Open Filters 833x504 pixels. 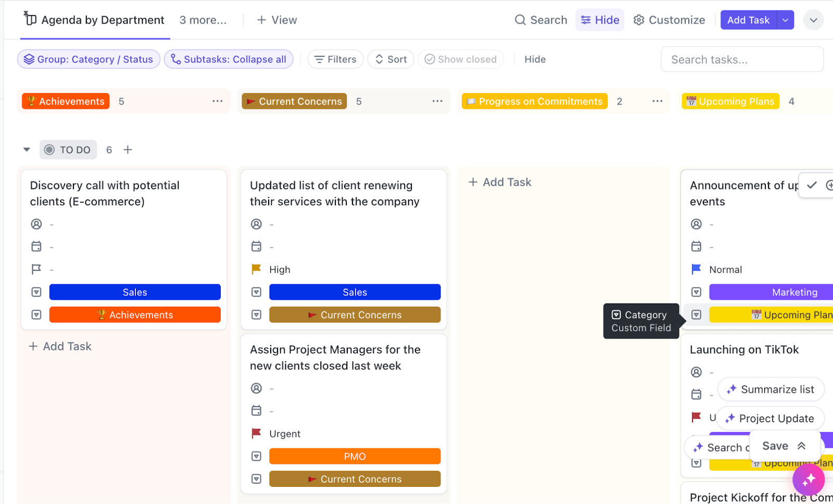tap(335, 59)
